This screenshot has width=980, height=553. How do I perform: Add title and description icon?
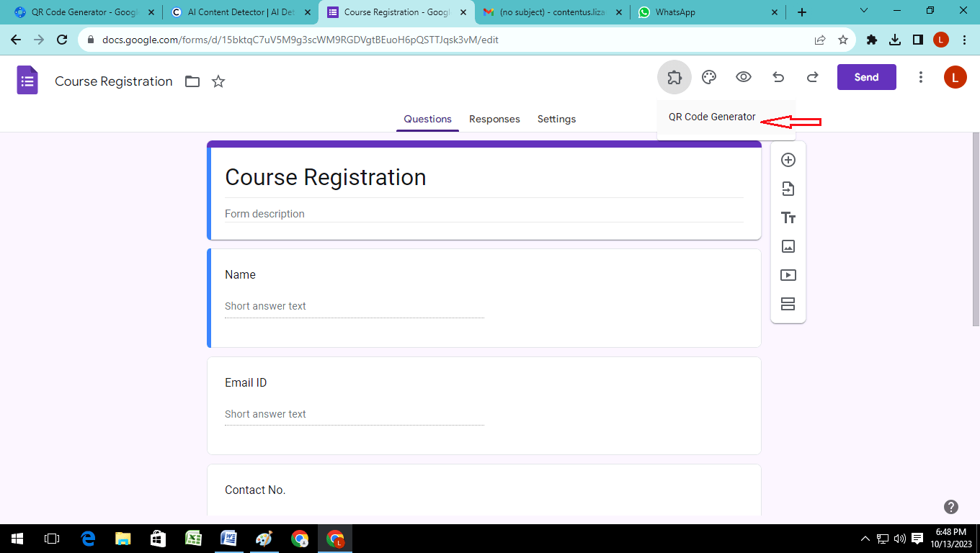pos(788,217)
